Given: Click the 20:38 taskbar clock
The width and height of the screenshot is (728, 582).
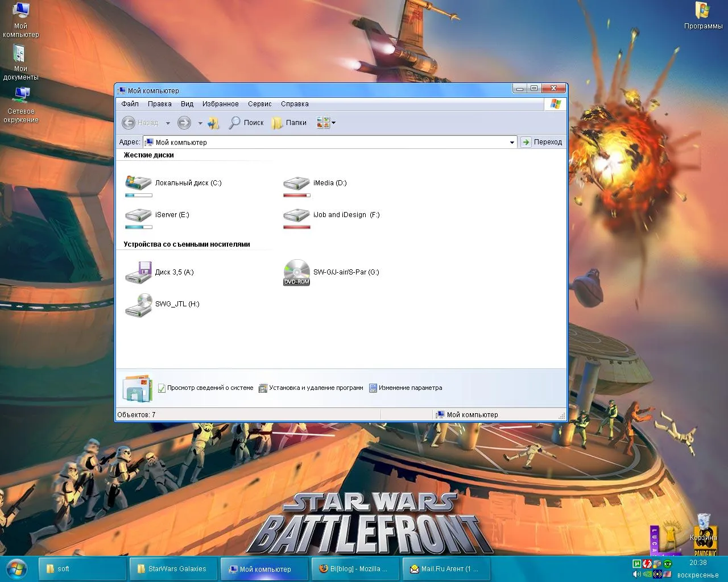Looking at the screenshot, I should click(698, 563).
